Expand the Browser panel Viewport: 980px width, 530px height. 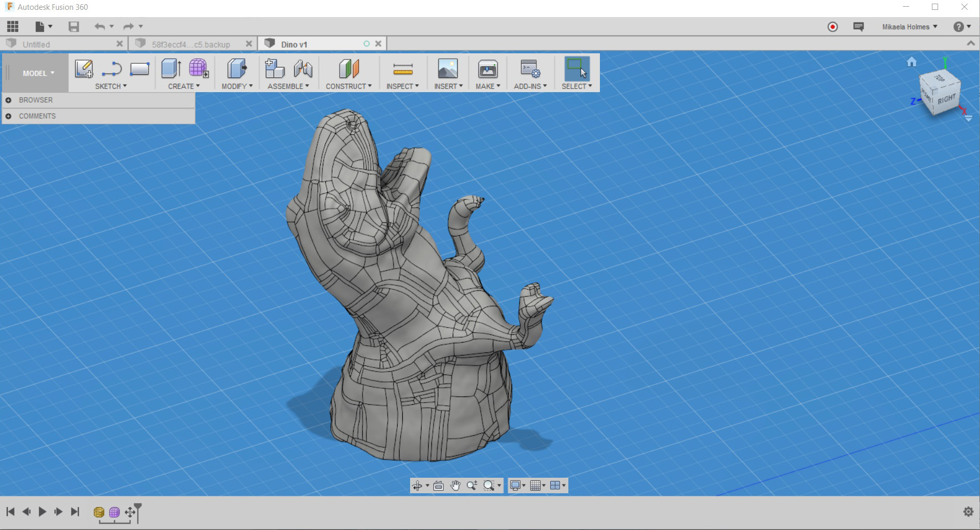point(8,100)
